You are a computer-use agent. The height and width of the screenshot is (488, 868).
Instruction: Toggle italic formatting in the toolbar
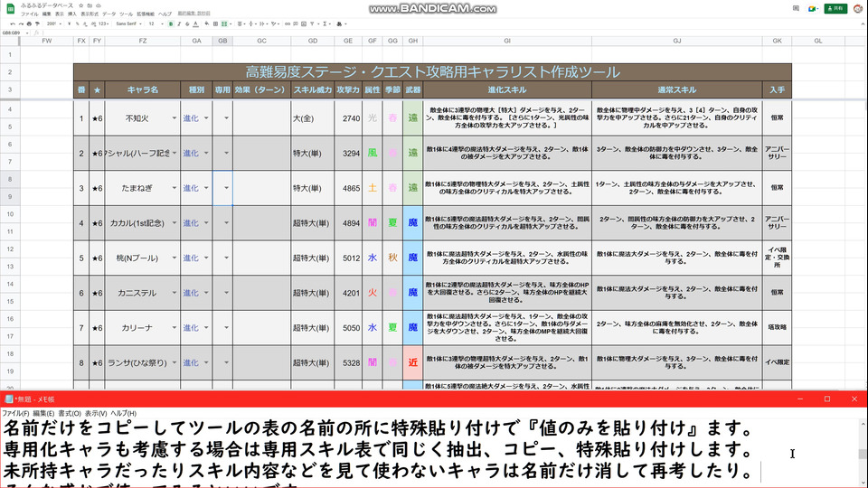pos(179,23)
